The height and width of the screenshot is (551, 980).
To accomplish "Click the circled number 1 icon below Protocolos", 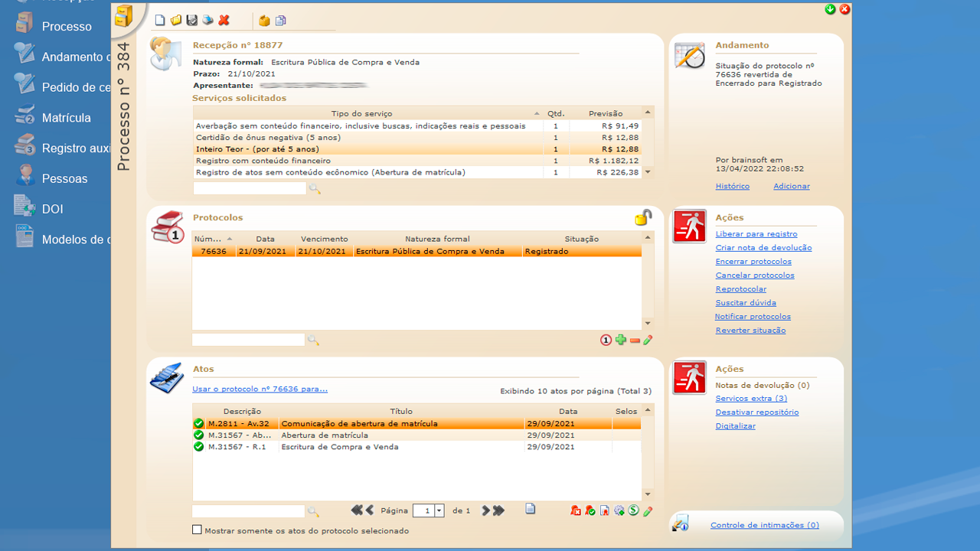I will 606,340.
